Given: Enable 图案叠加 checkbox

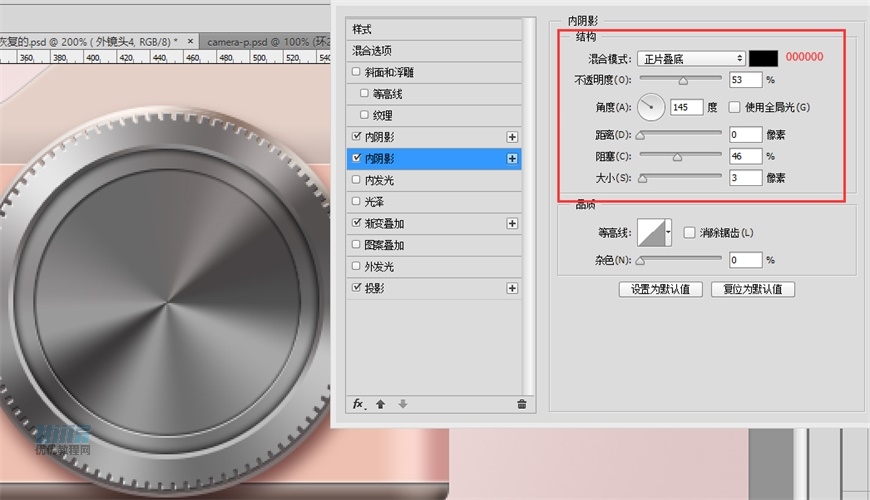Looking at the screenshot, I should coord(356,244).
